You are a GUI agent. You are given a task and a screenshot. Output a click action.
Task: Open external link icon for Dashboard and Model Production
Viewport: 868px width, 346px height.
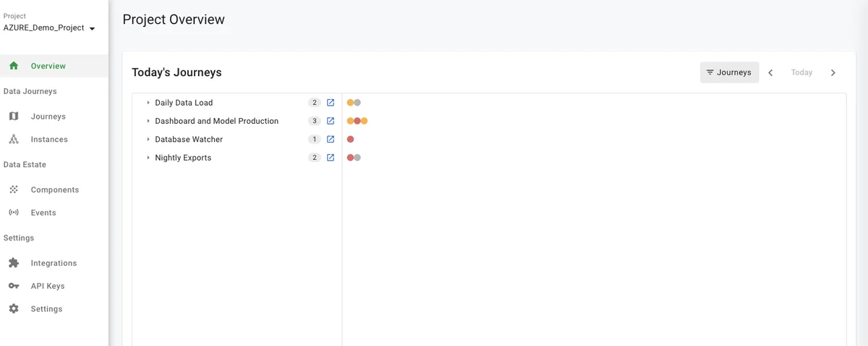(x=331, y=121)
